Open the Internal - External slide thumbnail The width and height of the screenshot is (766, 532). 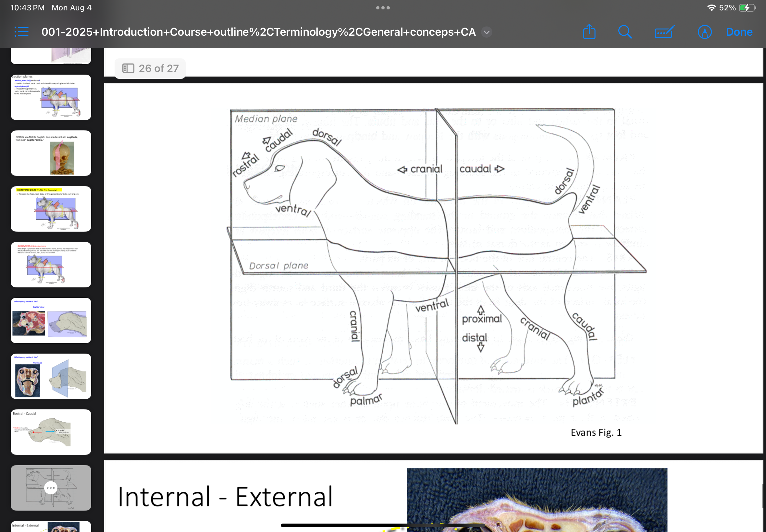tap(51, 527)
